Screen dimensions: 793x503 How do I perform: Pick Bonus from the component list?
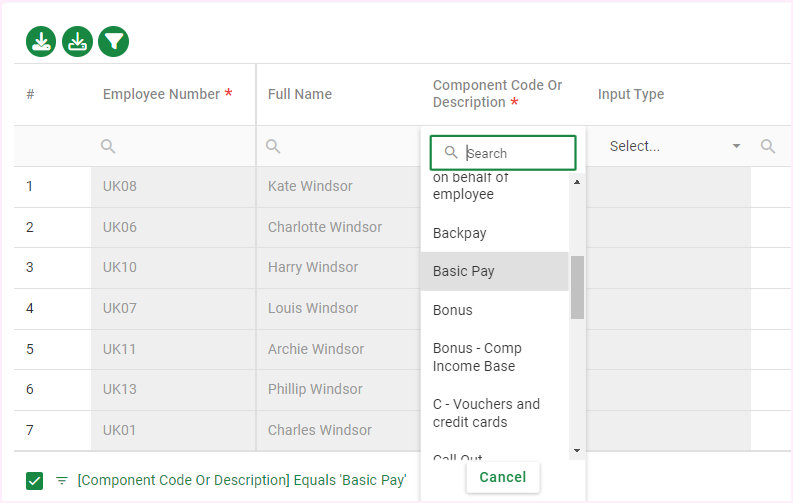tap(452, 310)
